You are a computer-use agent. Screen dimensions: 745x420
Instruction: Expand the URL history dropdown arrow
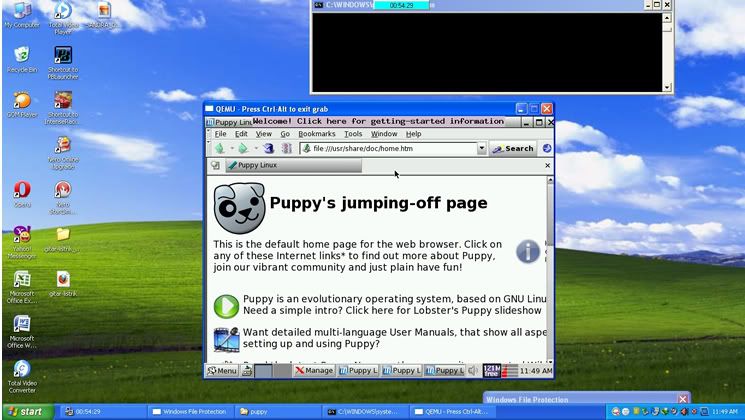(481, 148)
